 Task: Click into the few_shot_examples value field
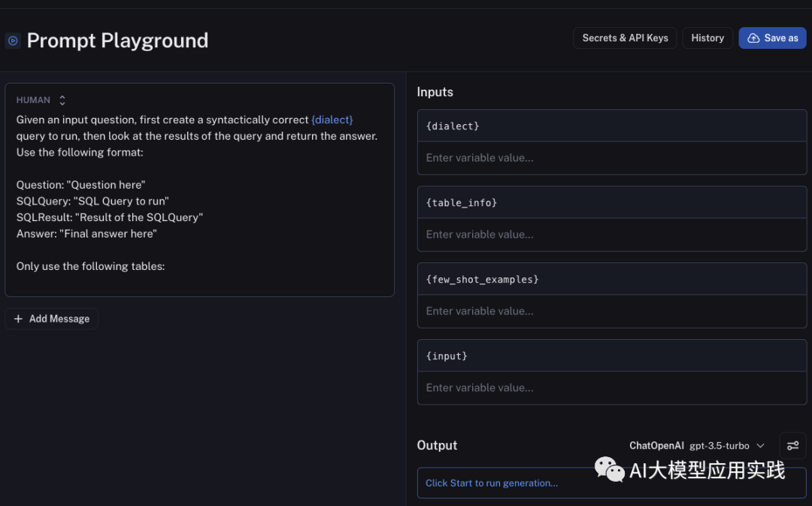612,311
